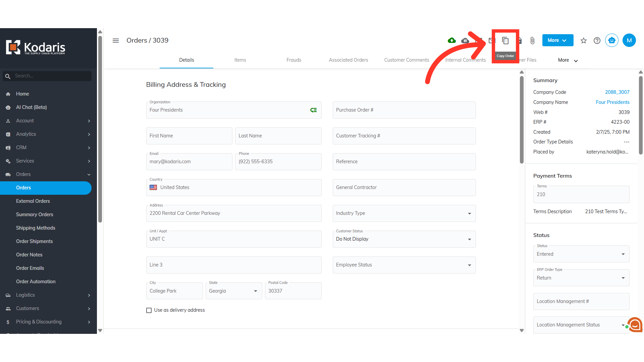This screenshot has height=362, width=644.
Task: Click the Purchase Order # input field
Action: point(404,110)
